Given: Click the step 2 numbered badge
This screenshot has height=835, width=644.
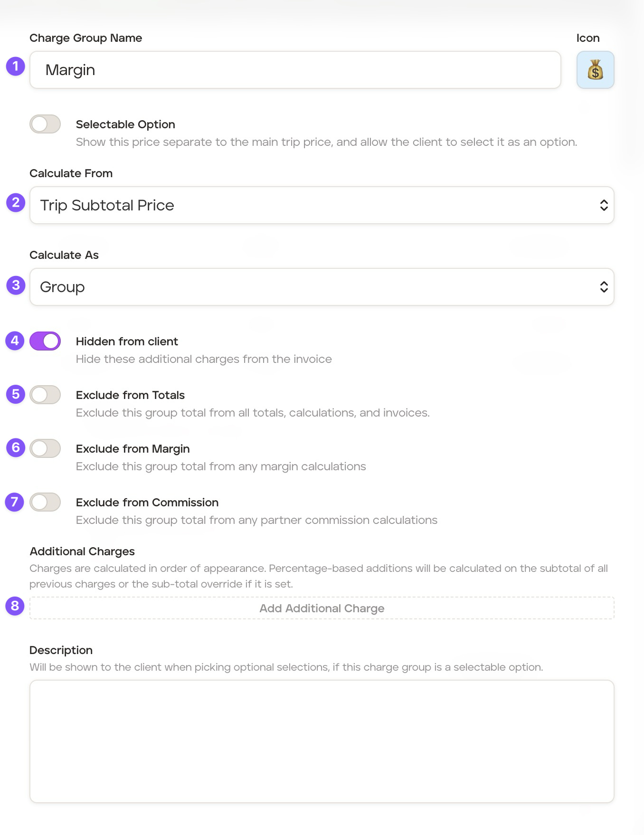Looking at the screenshot, I should coord(16,203).
